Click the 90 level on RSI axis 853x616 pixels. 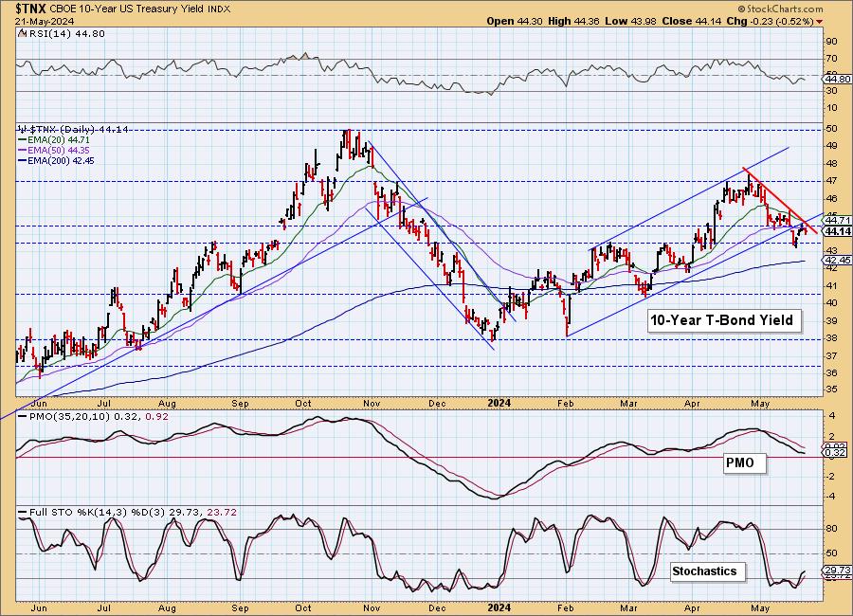pyautogui.click(x=832, y=42)
